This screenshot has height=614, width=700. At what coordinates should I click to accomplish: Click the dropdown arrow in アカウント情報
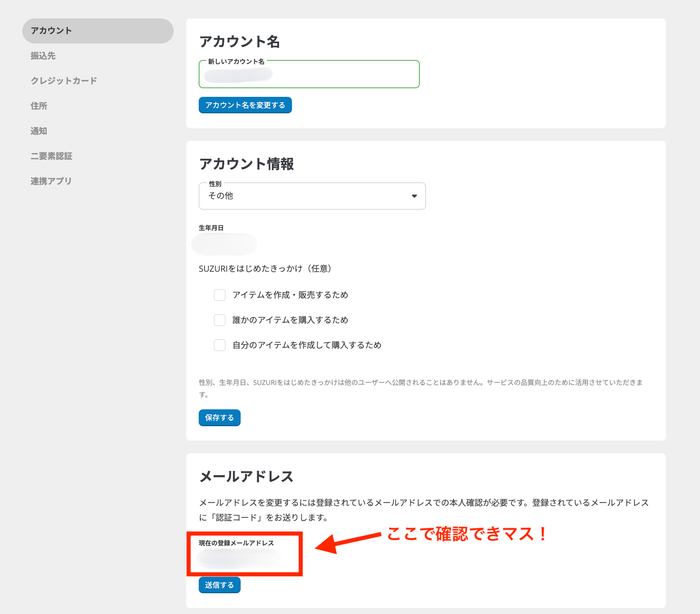414,196
